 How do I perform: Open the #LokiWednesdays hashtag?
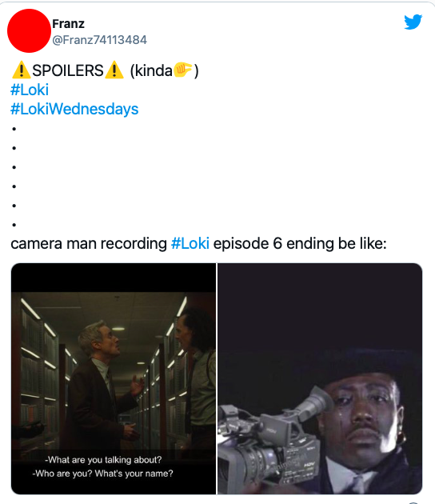(74, 109)
